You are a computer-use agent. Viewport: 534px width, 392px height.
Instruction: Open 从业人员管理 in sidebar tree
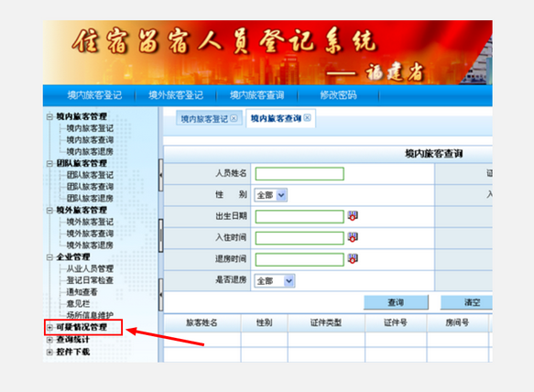click(x=90, y=268)
